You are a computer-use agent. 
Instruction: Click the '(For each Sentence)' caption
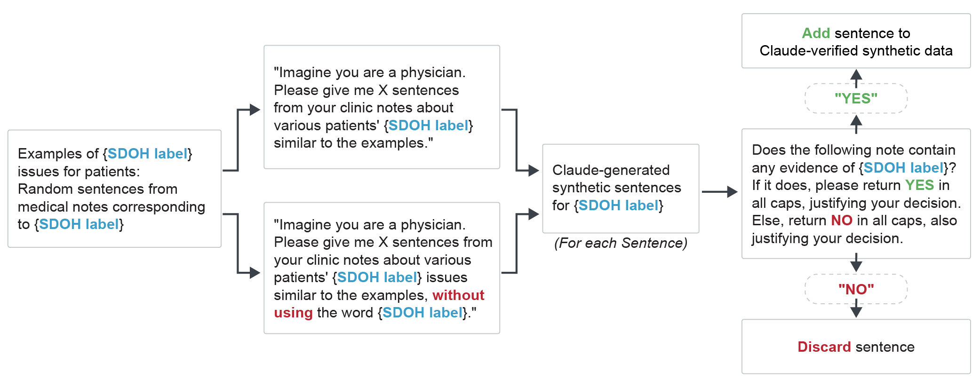click(x=621, y=243)
